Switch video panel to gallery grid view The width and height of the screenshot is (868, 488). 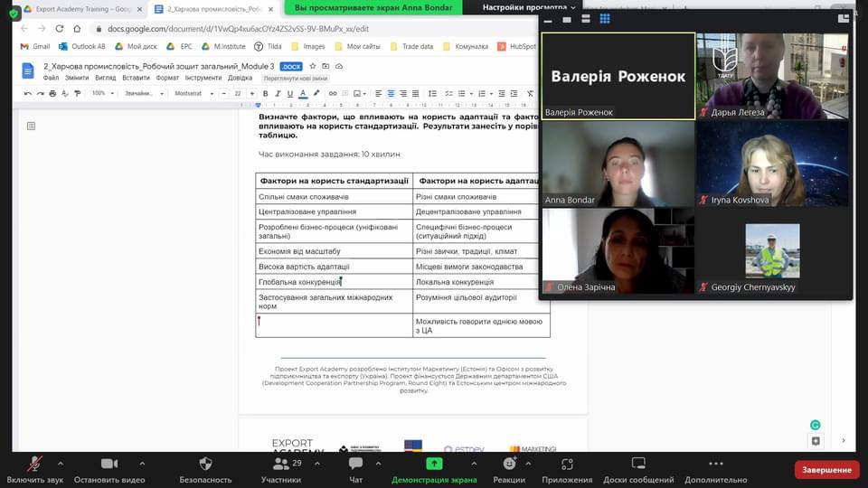click(x=605, y=19)
